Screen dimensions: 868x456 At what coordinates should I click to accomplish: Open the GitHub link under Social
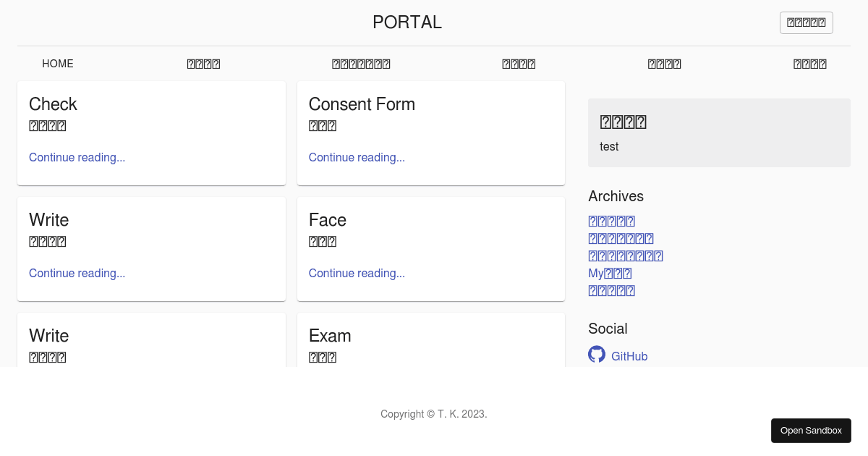(629, 356)
